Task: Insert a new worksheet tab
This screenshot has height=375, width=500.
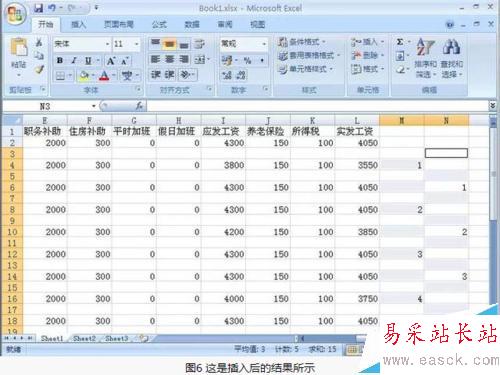Action: coord(144,338)
